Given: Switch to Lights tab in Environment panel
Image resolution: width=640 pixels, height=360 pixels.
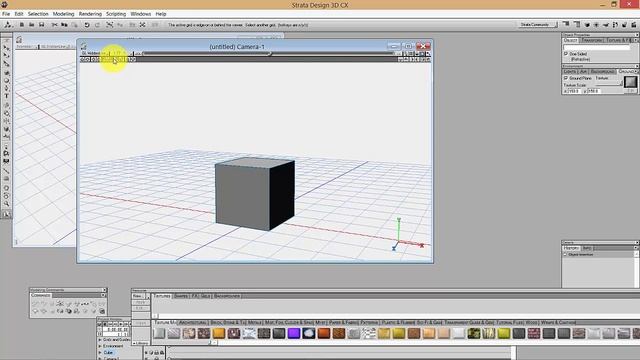Looking at the screenshot, I should pyautogui.click(x=570, y=71).
